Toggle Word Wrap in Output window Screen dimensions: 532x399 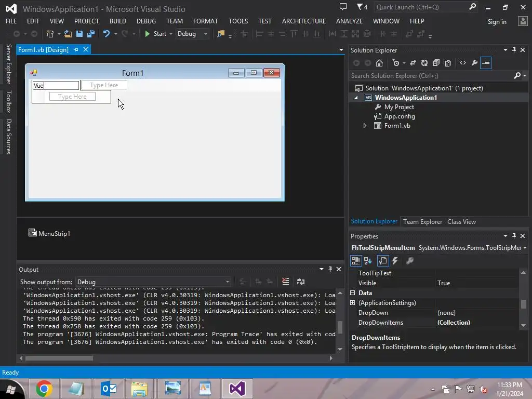click(301, 282)
